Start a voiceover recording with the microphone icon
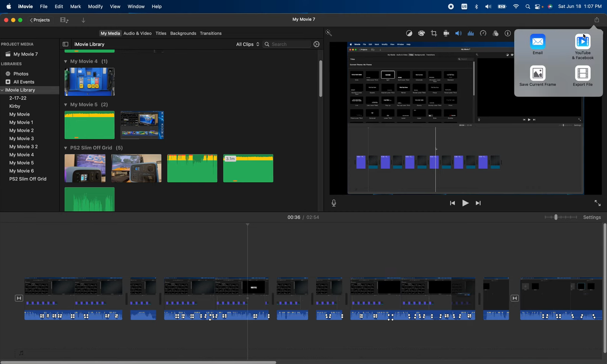This screenshot has height=364, width=607. tap(333, 203)
